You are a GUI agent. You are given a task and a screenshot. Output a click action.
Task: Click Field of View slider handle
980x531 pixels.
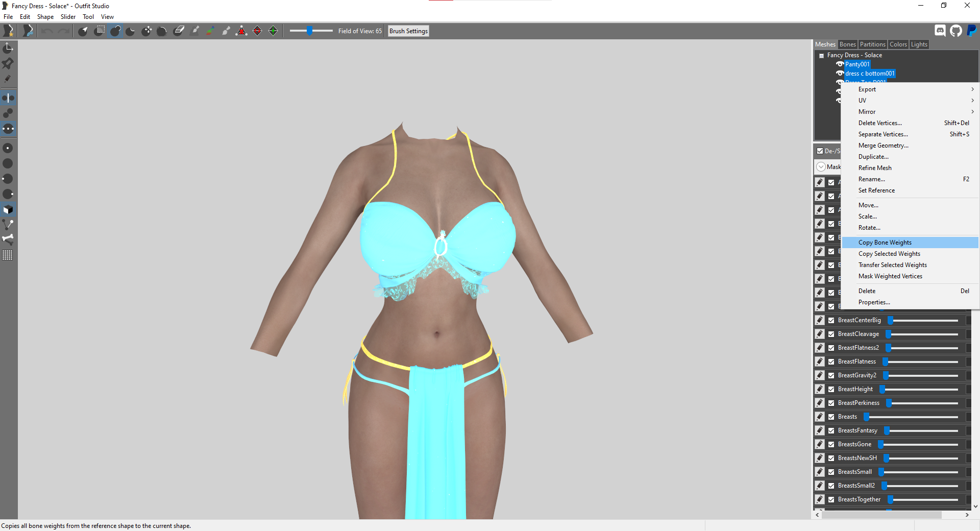pyautogui.click(x=309, y=31)
